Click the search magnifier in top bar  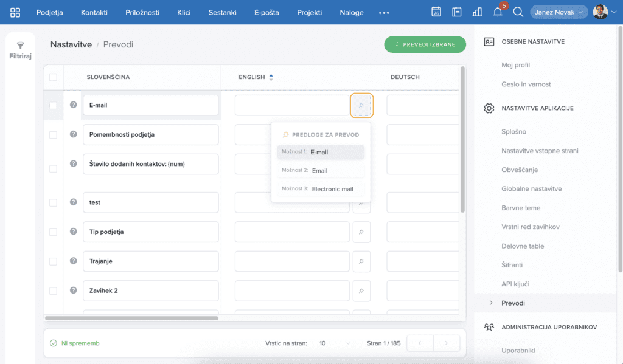point(518,12)
